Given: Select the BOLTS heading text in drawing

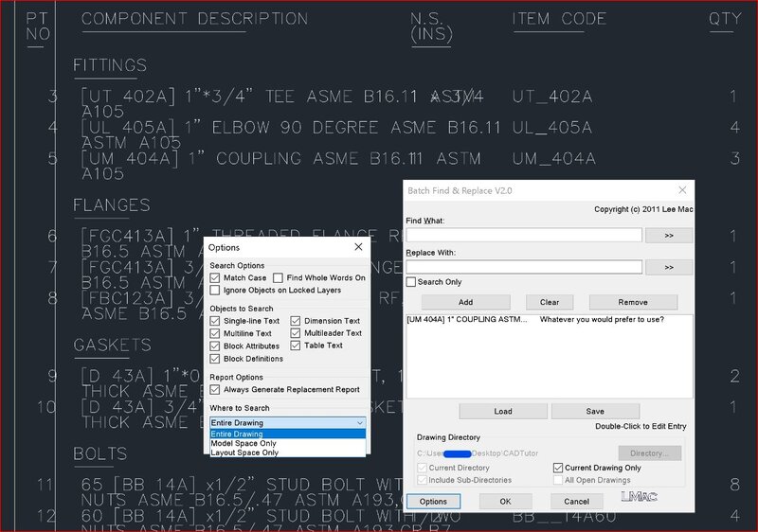Looking at the screenshot, I should point(100,453).
